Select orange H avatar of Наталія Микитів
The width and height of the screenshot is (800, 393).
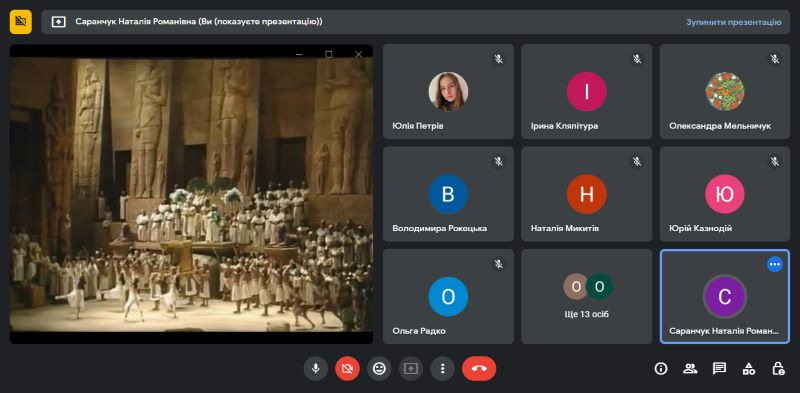586,194
